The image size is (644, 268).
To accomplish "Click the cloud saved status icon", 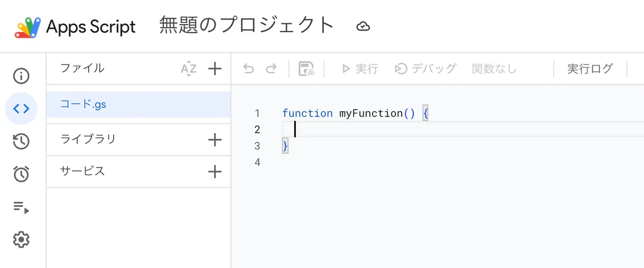I will pyautogui.click(x=363, y=26).
